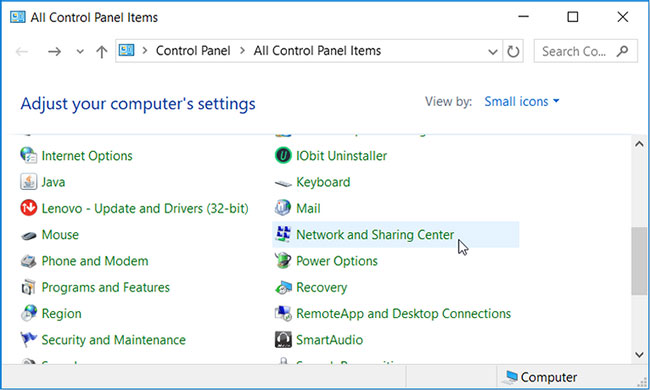The height and width of the screenshot is (390, 650).
Task: Click the Mouse device icon
Action: pos(28,235)
